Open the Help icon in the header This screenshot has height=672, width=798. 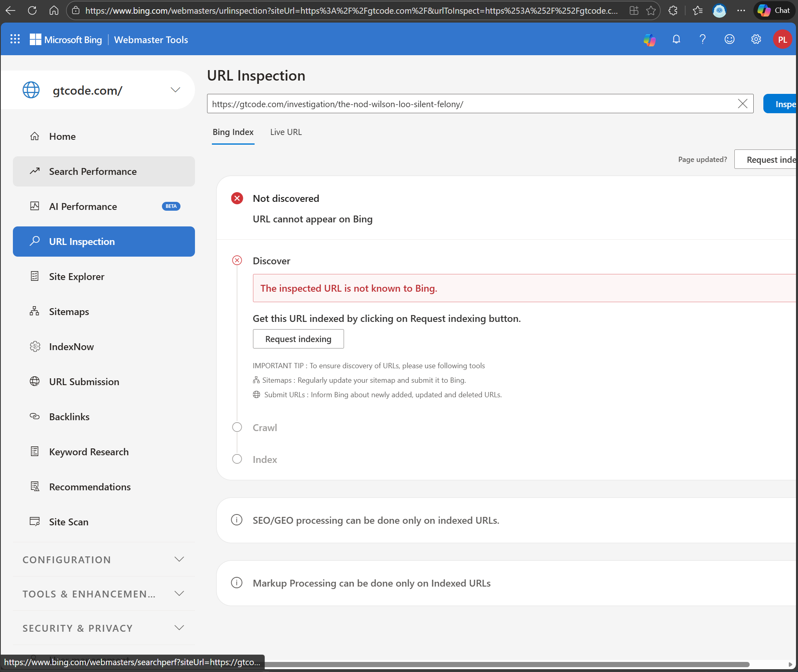[702, 39]
